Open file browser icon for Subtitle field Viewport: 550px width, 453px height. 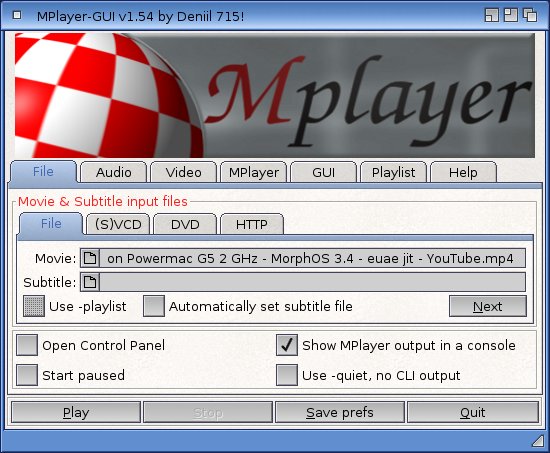(90, 282)
